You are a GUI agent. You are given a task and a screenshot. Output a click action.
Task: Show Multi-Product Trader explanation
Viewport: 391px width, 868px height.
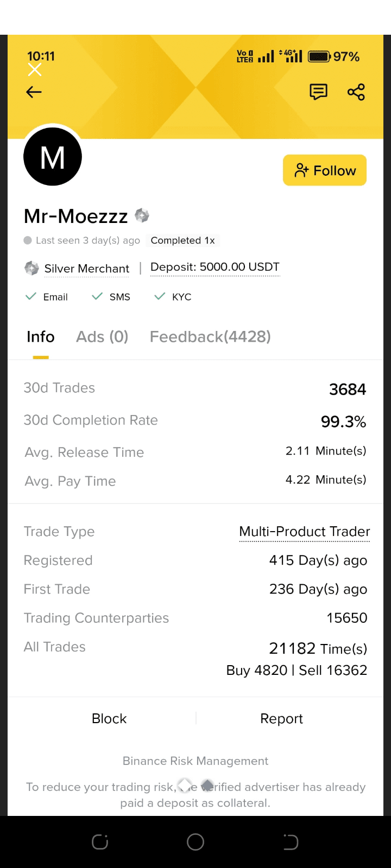tap(305, 532)
